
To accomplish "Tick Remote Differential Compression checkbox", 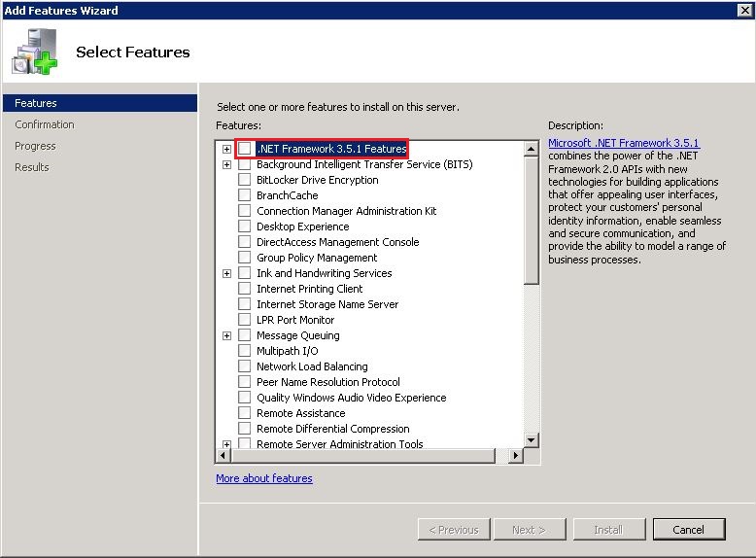I will pyautogui.click(x=245, y=429).
